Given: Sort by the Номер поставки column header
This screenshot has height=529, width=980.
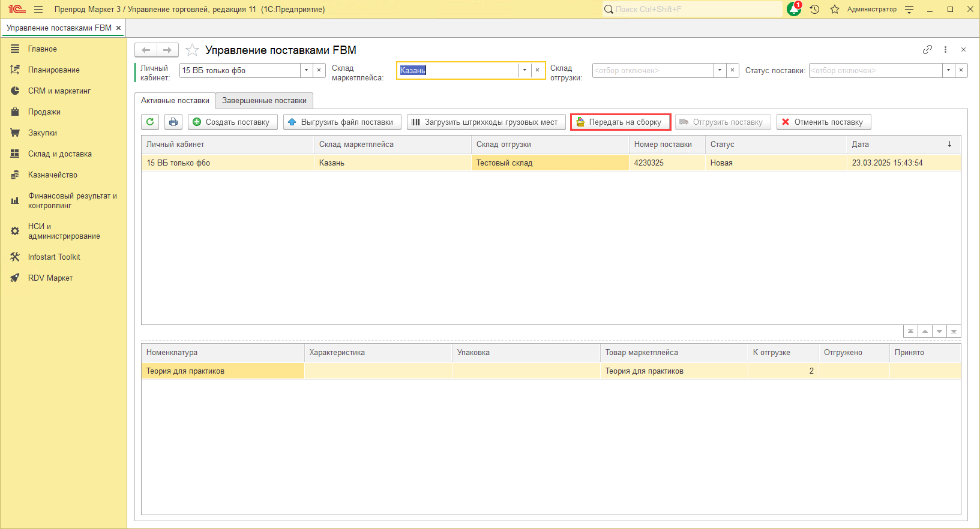Looking at the screenshot, I should 667,145.
